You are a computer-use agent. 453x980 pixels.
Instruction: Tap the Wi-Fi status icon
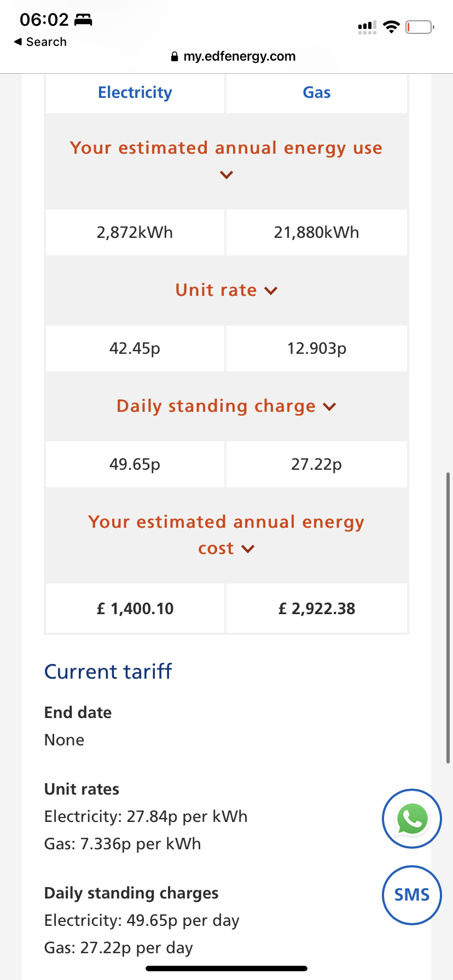(391, 27)
